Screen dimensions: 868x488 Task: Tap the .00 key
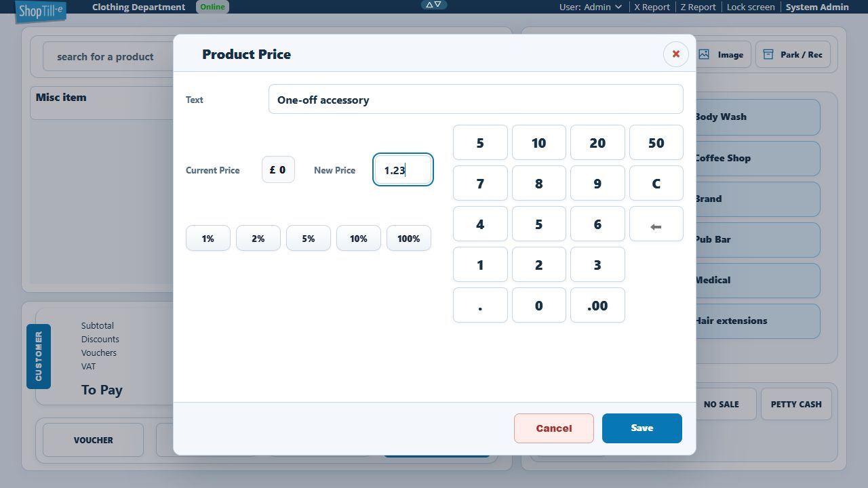tap(597, 305)
